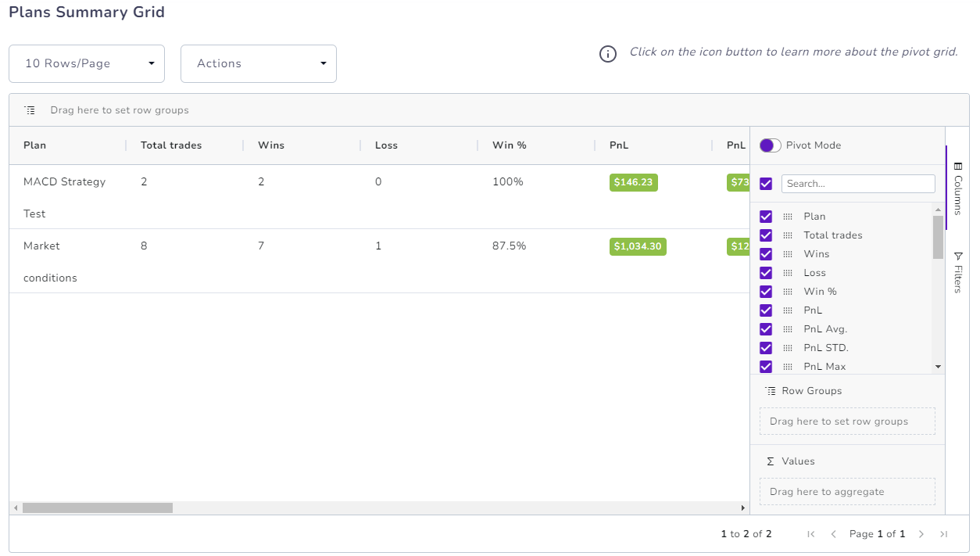Go to the previous page arrow
Viewport: 980px width, 556px height.
tap(833, 534)
